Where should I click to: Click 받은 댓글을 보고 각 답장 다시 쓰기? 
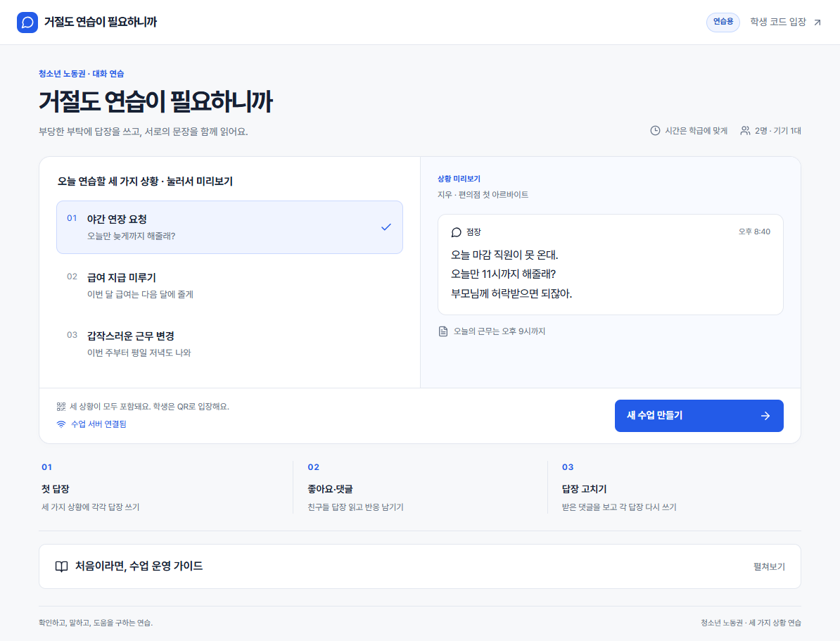(619, 507)
